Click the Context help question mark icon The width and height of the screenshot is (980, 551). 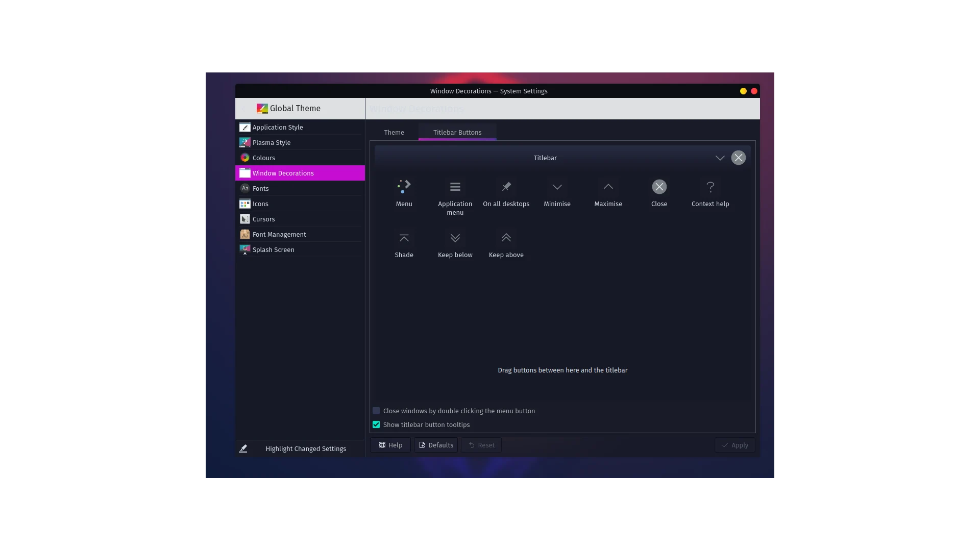click(x=710, y=187)
